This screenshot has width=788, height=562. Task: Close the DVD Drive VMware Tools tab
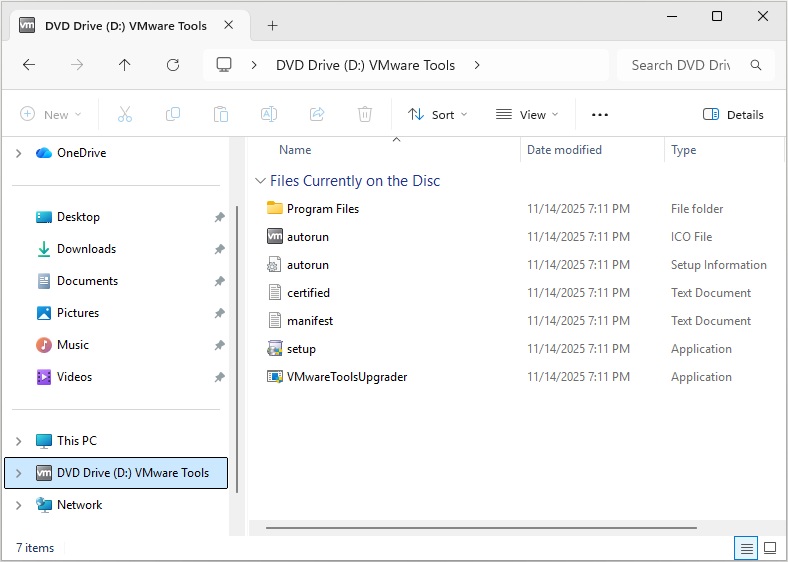coord(228,25)
